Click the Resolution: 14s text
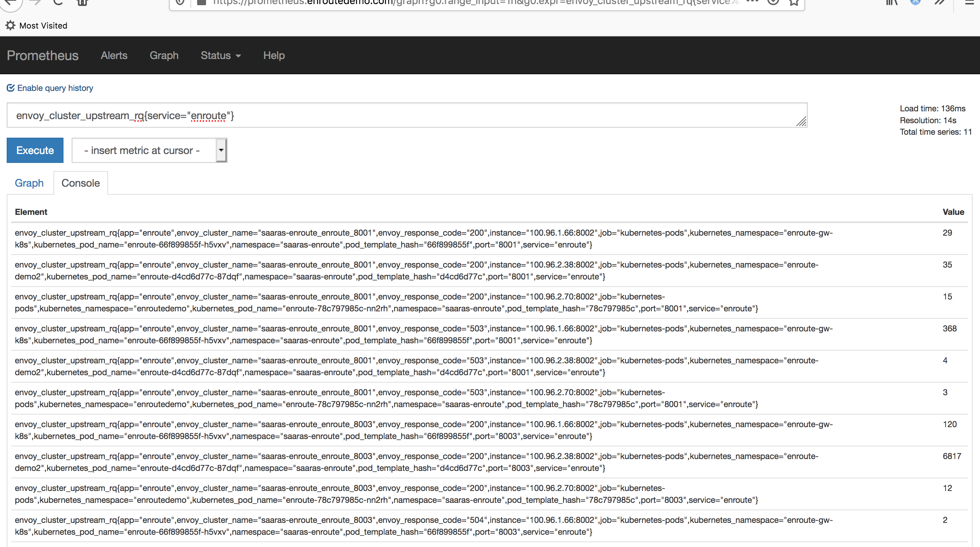This screenshot has width=980, height=547. coord(928,120)
